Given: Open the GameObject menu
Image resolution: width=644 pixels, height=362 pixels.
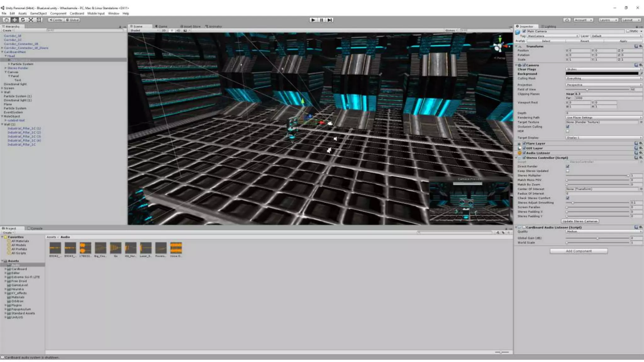Looking at the screenshot, I should pos(38,14).
